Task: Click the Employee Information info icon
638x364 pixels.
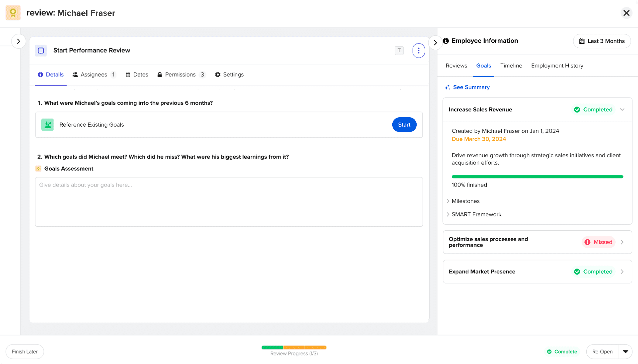Action: click(446, 41)
